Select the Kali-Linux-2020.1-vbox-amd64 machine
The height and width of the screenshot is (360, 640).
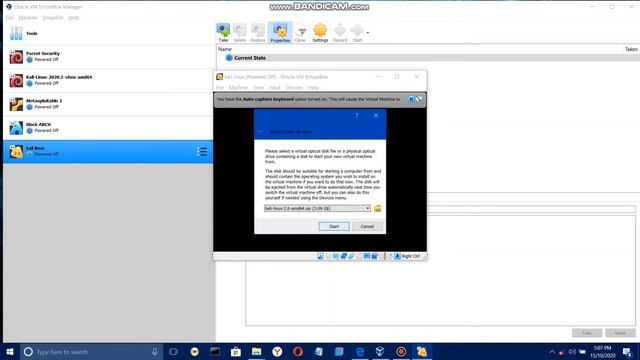click(108, 80)
